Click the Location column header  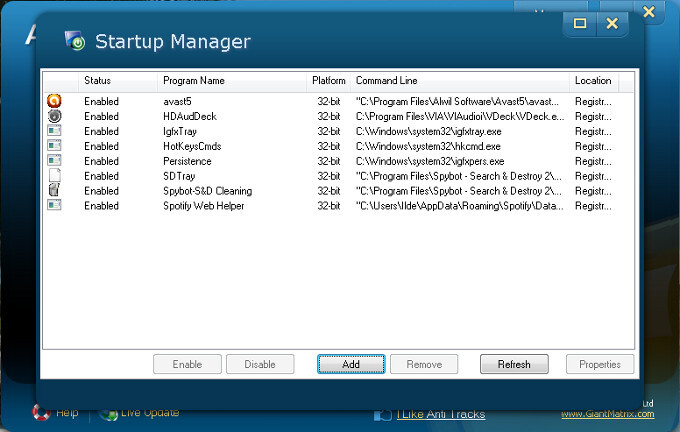coord(593,80)
